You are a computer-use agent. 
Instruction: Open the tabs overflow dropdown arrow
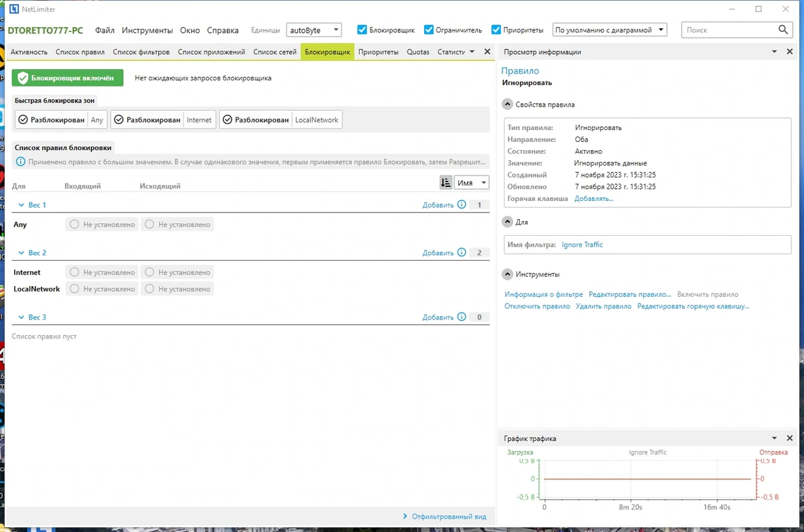(472, 52)
